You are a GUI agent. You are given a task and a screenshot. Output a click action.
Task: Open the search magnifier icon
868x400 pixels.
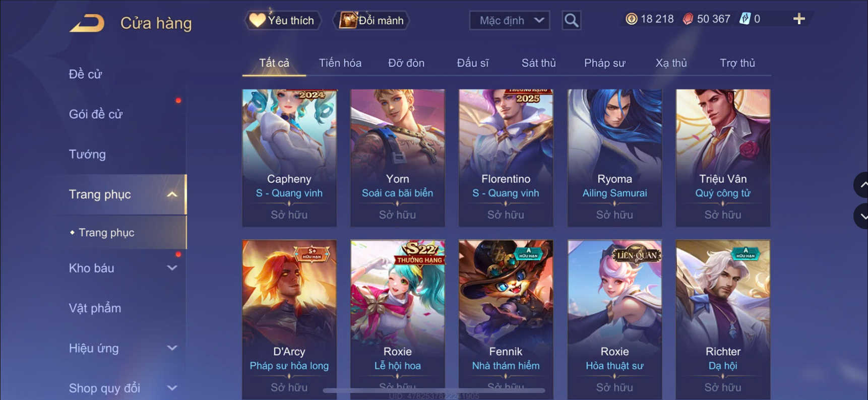pos(571,20)
